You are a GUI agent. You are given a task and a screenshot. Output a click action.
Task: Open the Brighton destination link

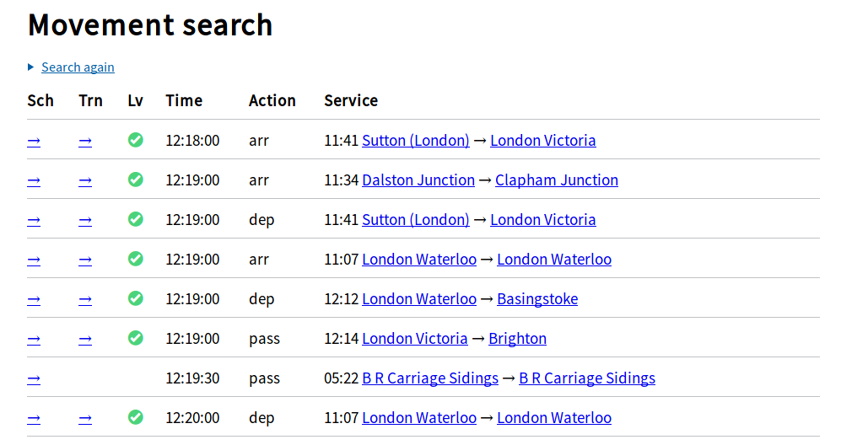518,339
